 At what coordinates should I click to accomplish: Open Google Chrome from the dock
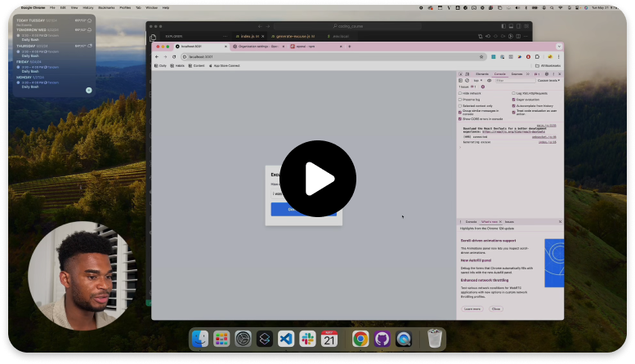point(360,339)
